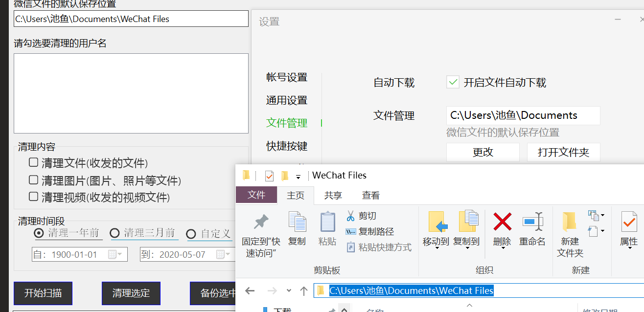Click the 复制 (Copy) ribbon icon
This screenshot has width=644, height=312.
click(297, 223)
